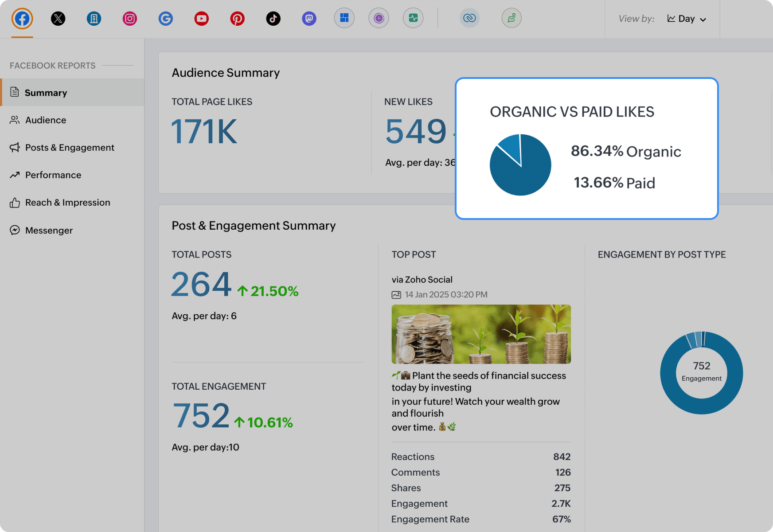Screen dimensions: 773x532
Task: Click the LinkedIn page icon
Action: pos(94,19)
